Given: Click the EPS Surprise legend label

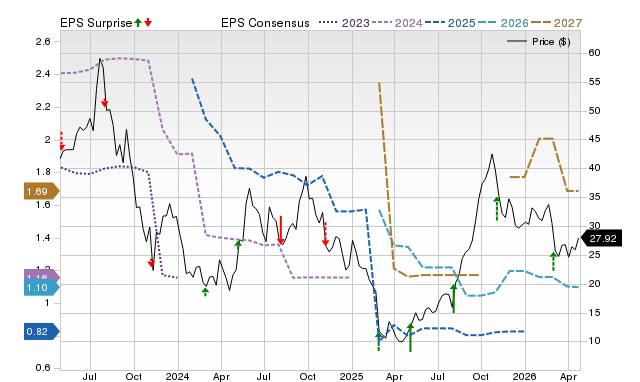Looking at the screenshot, I should (x=96, y=23).
